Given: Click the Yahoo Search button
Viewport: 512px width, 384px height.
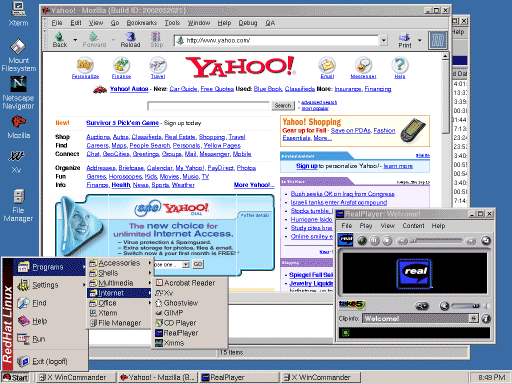Looking at the screenshot, I should point(283,106).
